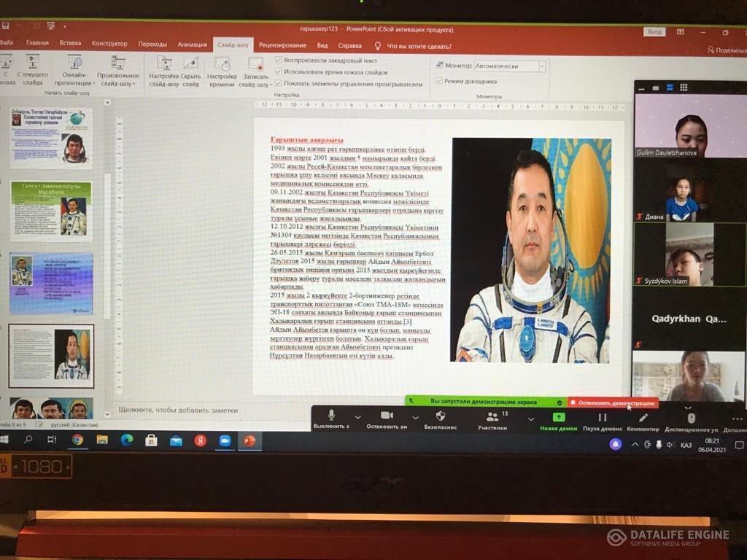Open Google Chrome from the taskbar
The image size is (747, 560).
pos(77,440)
